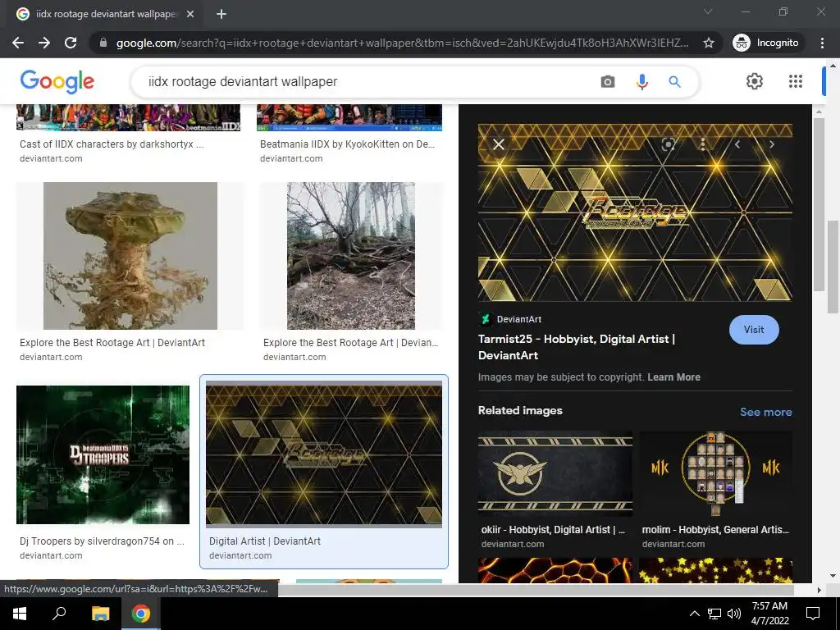Click See more related images
840x630 pixels.
pos(765,412)
